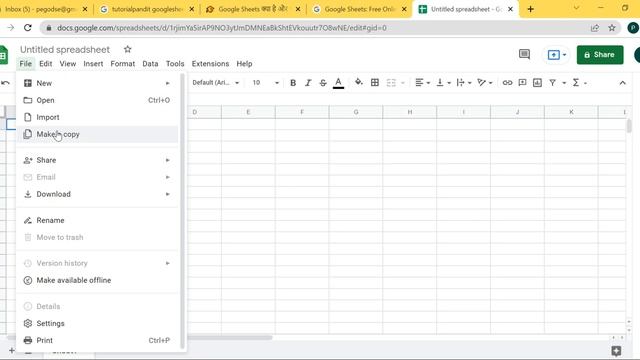Click the browser forward arrow

11,28
